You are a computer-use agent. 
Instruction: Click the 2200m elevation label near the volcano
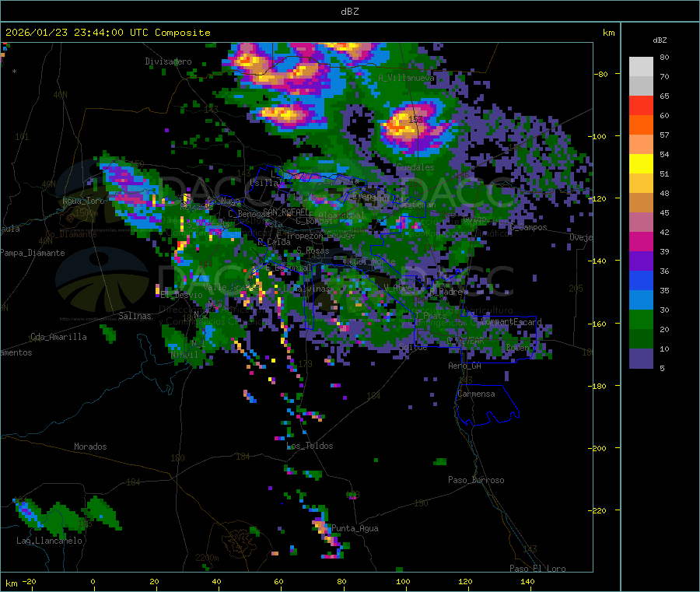click(207, 558)
